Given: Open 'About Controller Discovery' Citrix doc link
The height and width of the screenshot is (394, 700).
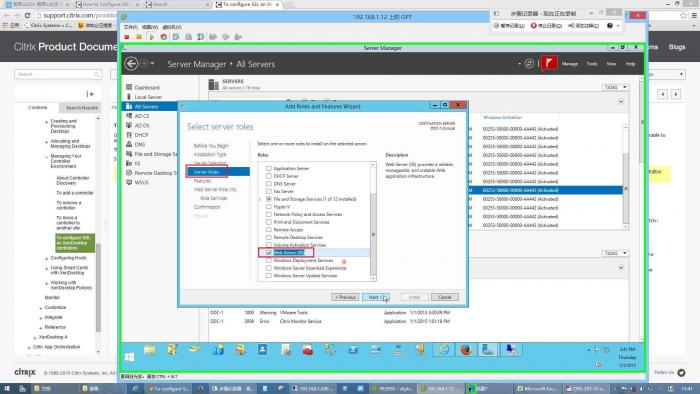Looking at the screenshot, I should click(x=73, y=180).
